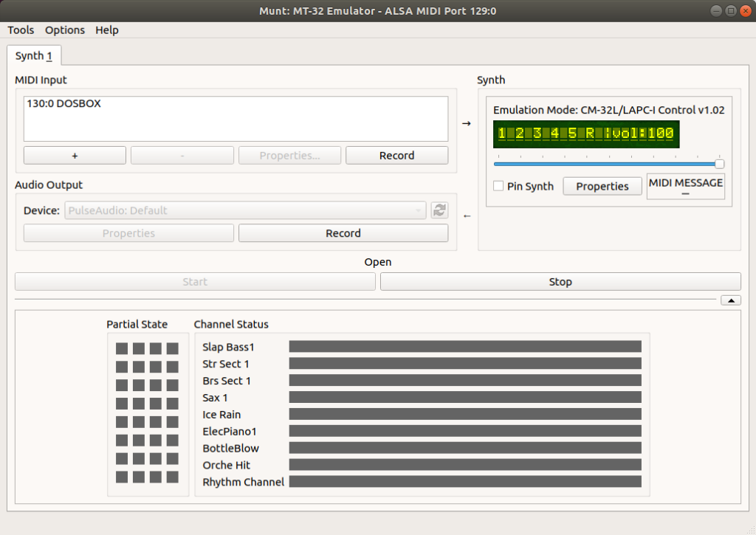Click the Emulation Mode text
Image resolution: width=756 pixels, height=535 pixels.
(x=608, y=110)
